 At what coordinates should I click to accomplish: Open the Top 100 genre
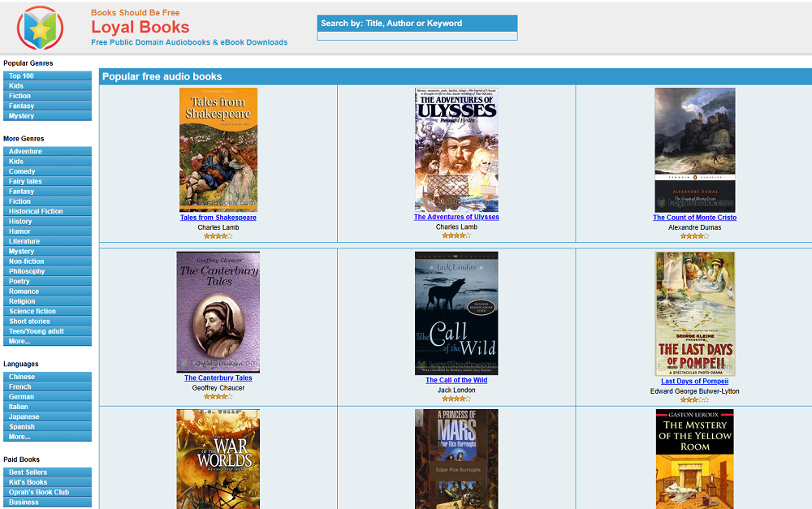coord(47,75)
